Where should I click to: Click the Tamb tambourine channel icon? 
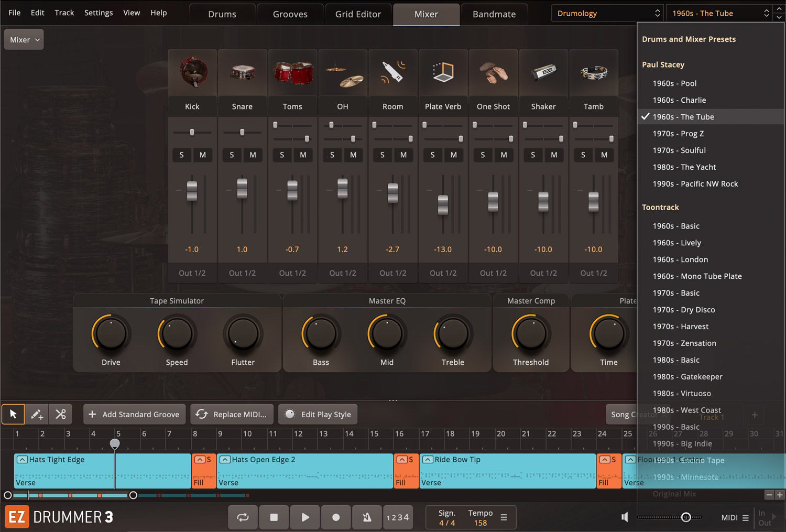coord(594,72)
